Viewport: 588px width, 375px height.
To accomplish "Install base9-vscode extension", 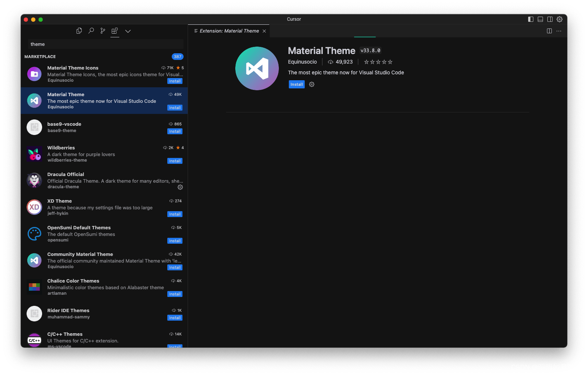I will click(175, 131).
